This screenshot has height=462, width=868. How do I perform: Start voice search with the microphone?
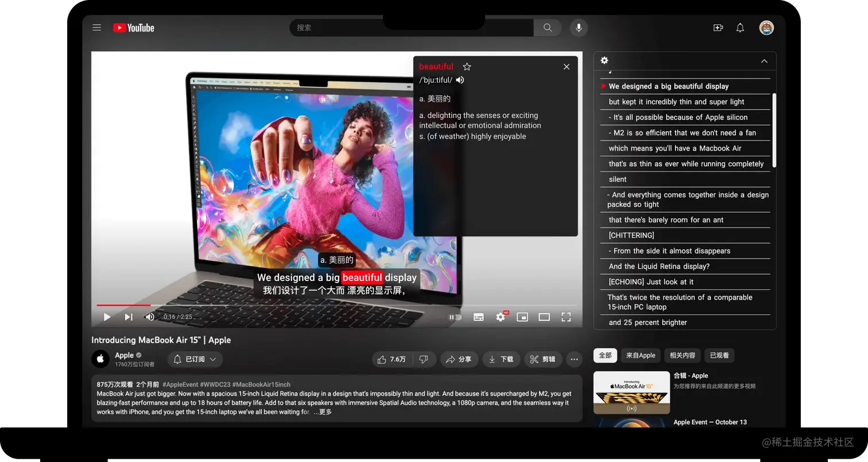coord(579,28)
